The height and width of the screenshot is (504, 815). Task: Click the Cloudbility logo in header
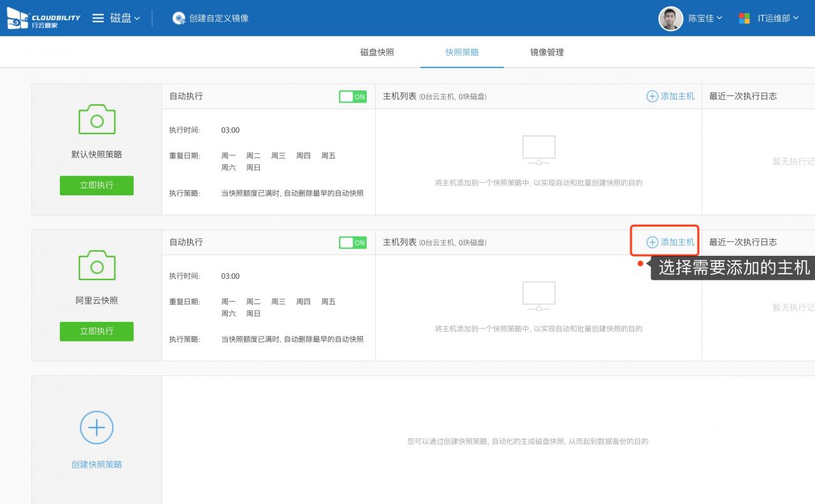click(x=43, y=18)
